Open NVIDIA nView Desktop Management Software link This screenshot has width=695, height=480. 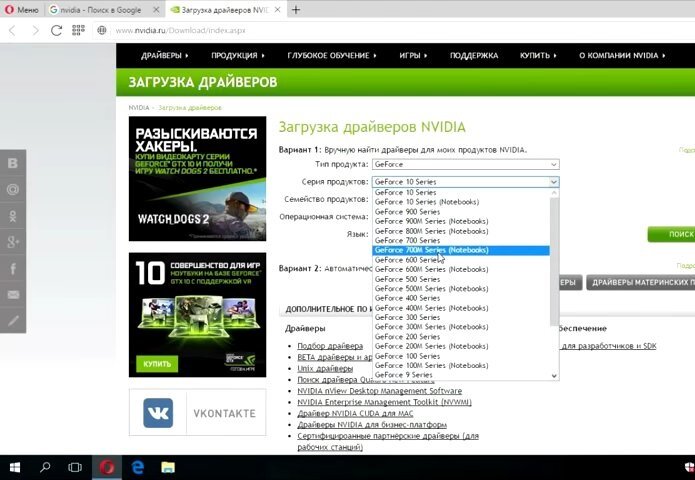click(379, 390)
